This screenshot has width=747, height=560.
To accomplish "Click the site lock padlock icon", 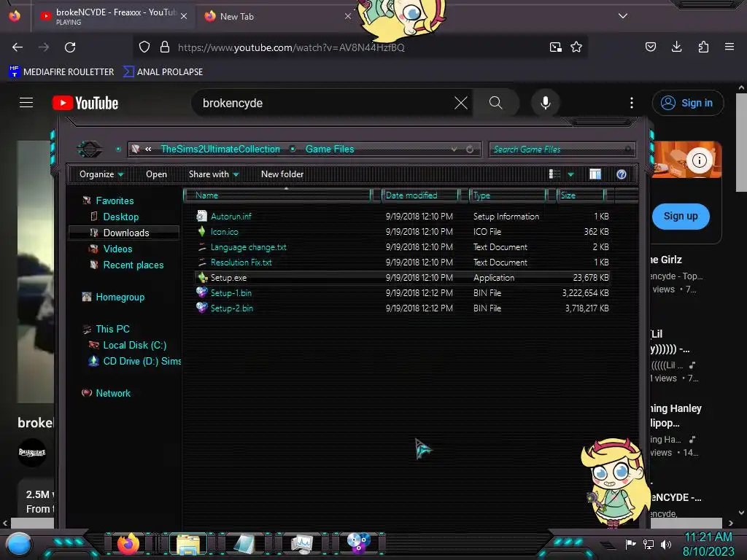I will [165, 47].
